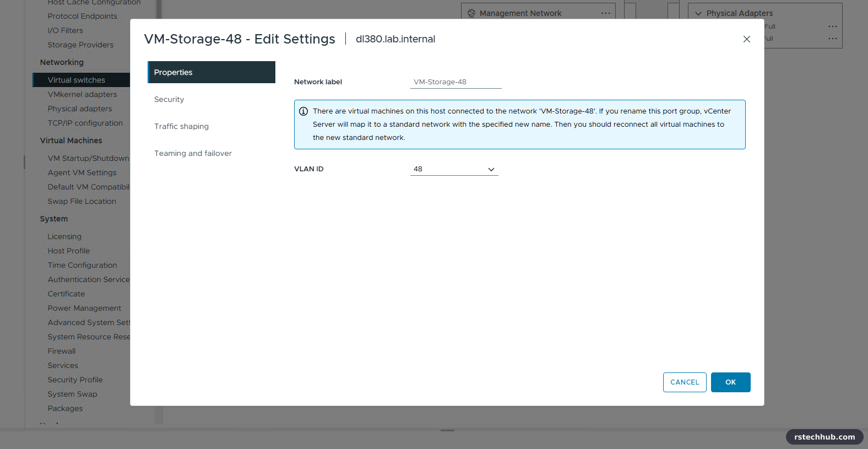Open Protocol Endpoints in the sidebar
This screenshot has width=868, height=449.
82,16
